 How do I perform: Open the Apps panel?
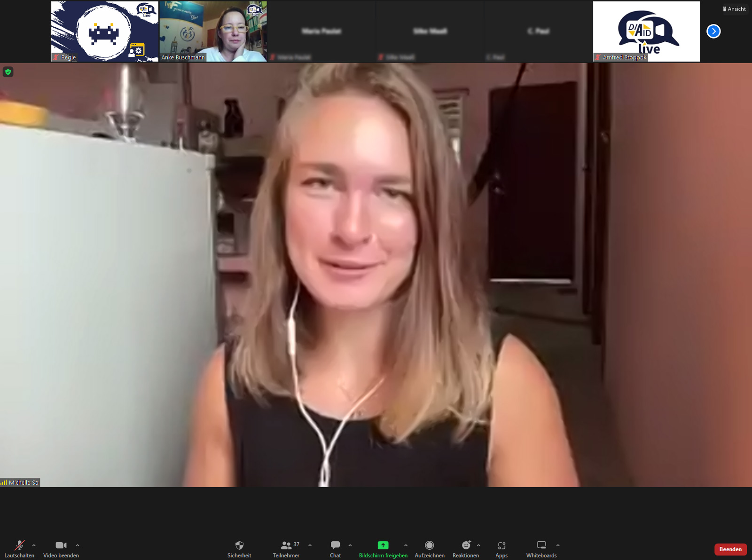[501, 545]
